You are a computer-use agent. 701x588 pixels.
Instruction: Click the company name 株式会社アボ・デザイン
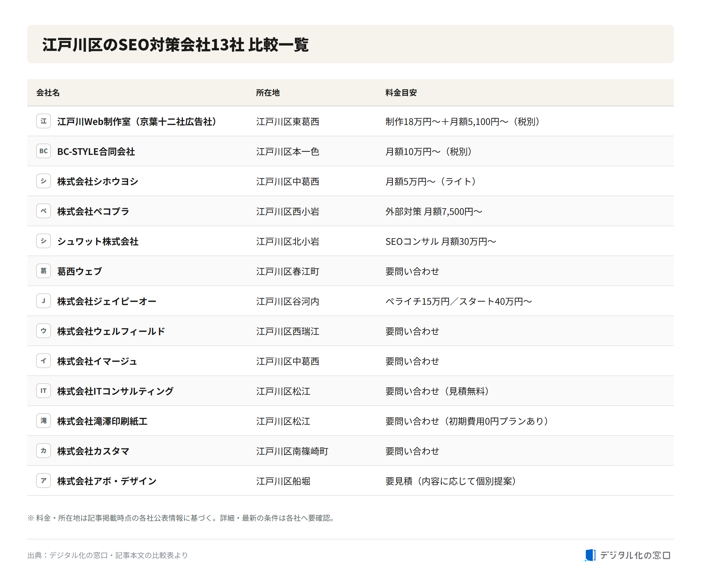pos(107,481)
